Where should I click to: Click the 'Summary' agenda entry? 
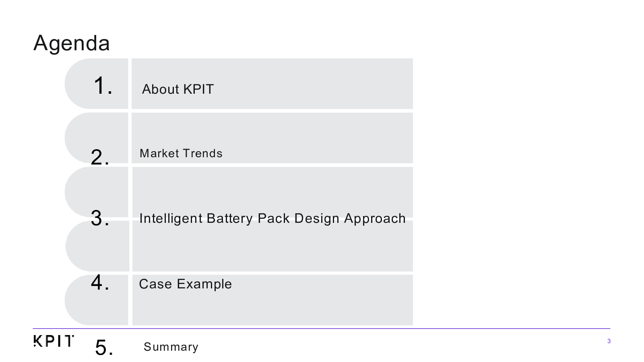point(171,347)
